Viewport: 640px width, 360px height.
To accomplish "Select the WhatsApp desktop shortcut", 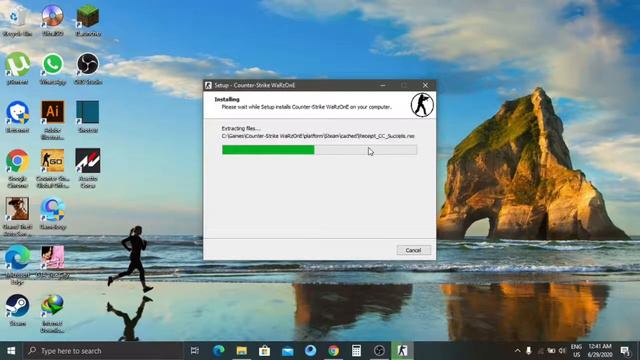I will point(53,69).
